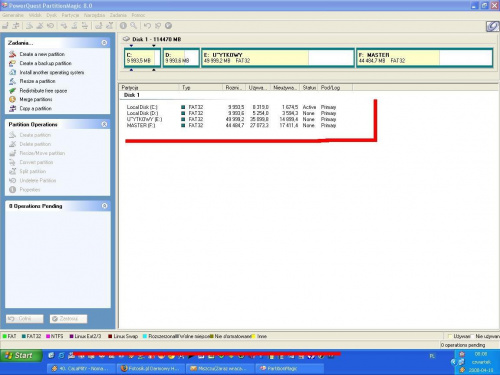Switch to the first taskbar button starting with 40.
Image resolution: width=500 pixels, height=375 pixels.
(82, 368)
